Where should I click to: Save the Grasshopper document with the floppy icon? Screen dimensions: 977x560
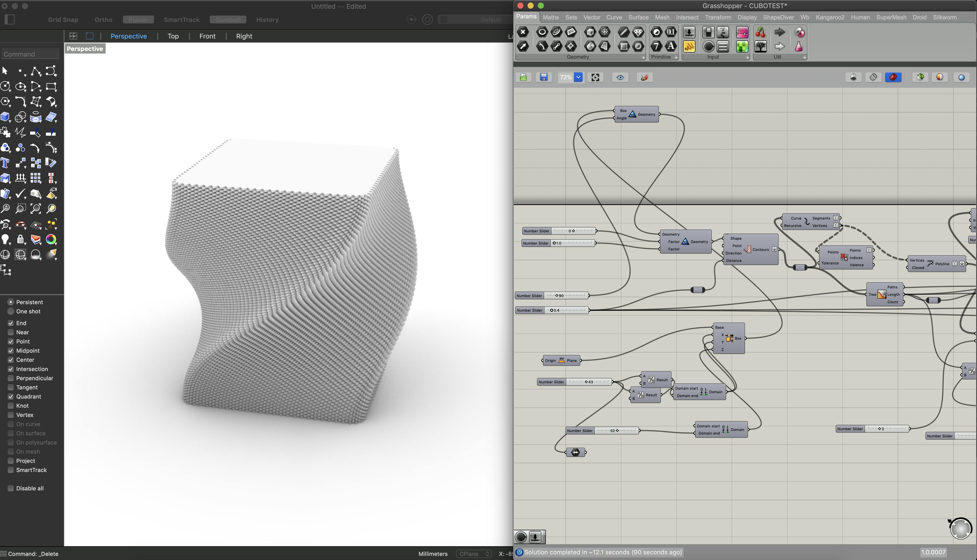click(x=544, y=77)
